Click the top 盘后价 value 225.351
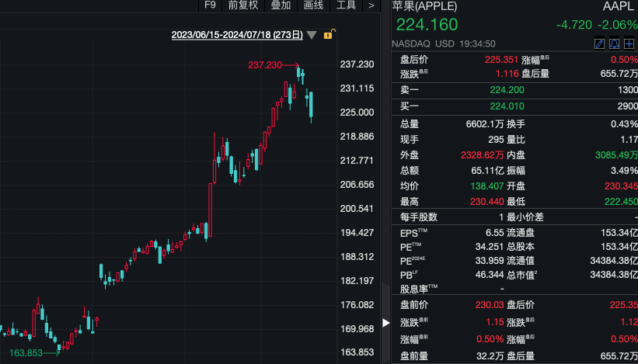Image resolution: width=638 pixels, height=364 pixels. click(502, 60)
